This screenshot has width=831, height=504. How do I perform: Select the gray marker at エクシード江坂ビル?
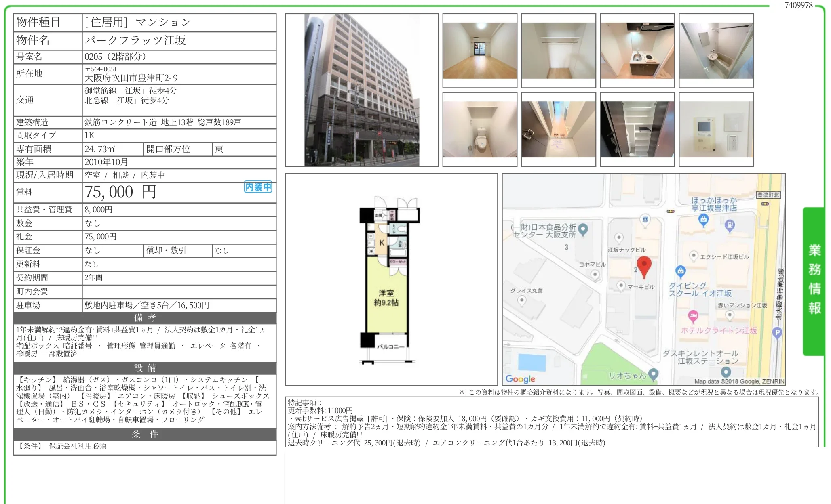click(694, 256)
